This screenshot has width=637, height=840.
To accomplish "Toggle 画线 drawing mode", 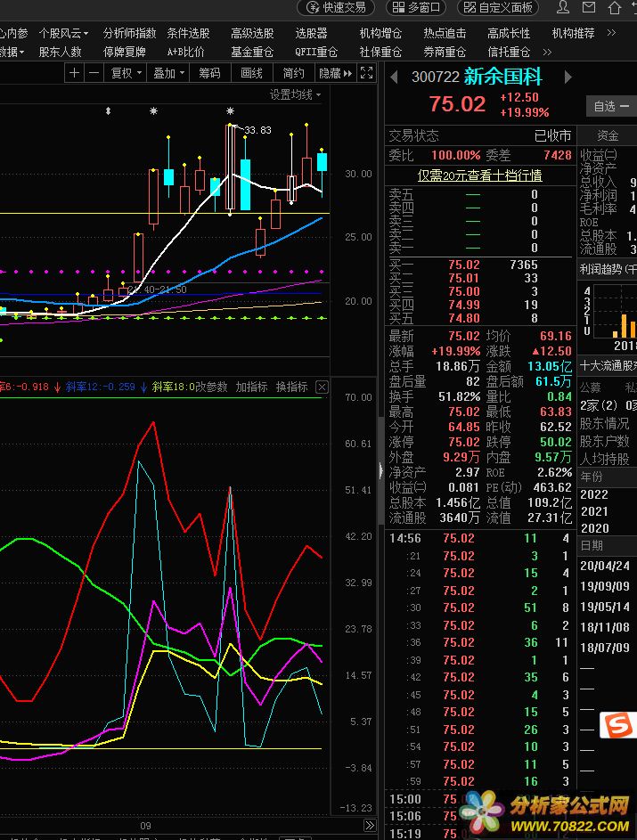I will click(251, 73).
